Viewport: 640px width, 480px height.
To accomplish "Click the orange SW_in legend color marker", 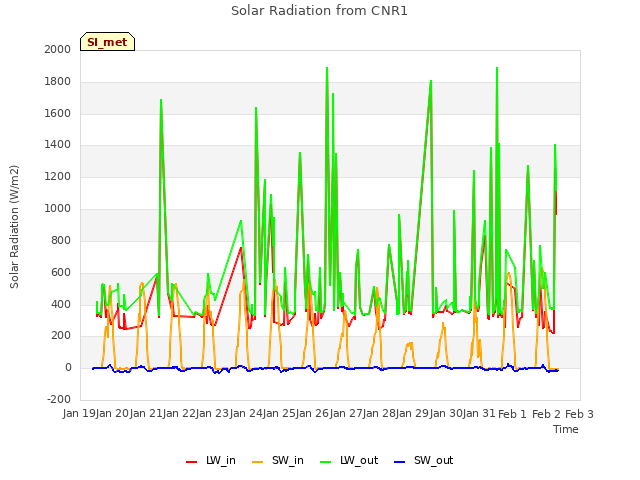I will (258, 462).
